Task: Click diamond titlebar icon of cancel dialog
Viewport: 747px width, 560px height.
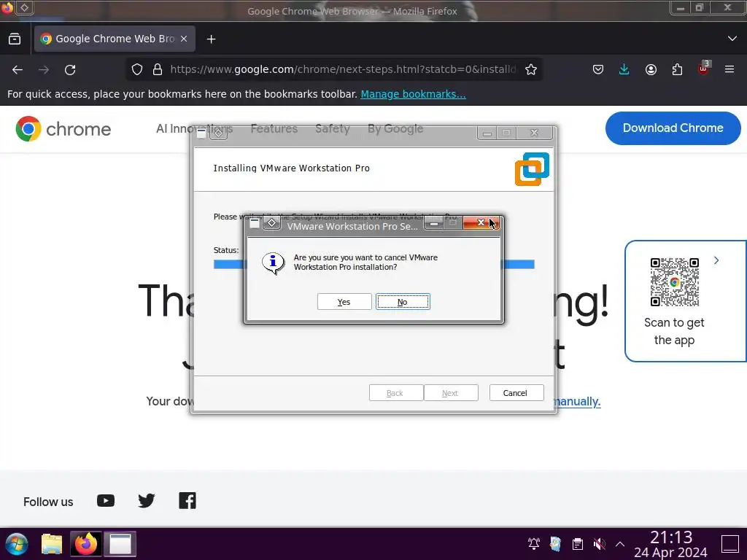Action: [x=271, y=222]
